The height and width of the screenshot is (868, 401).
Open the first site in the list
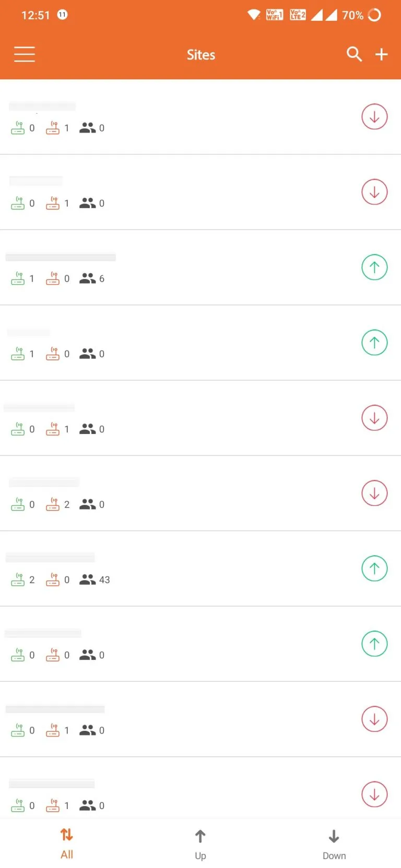click(183, 117)
